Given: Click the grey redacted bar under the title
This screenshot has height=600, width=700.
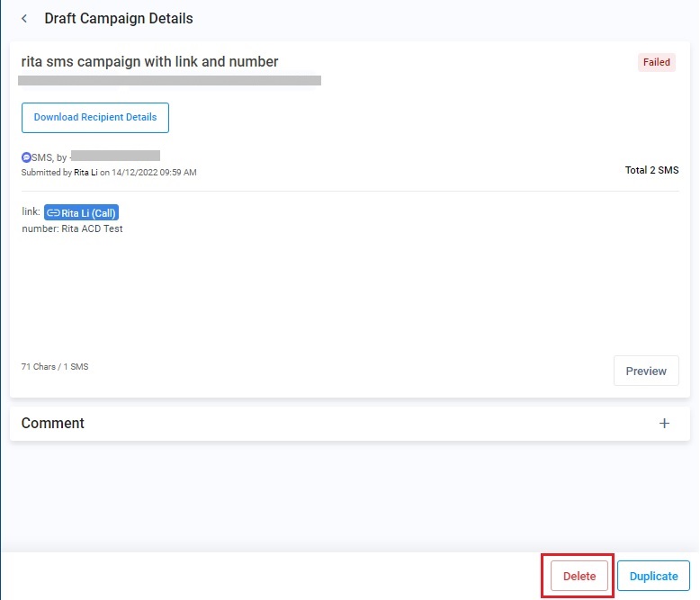Looking at the screenshot, I should point(169,81).
